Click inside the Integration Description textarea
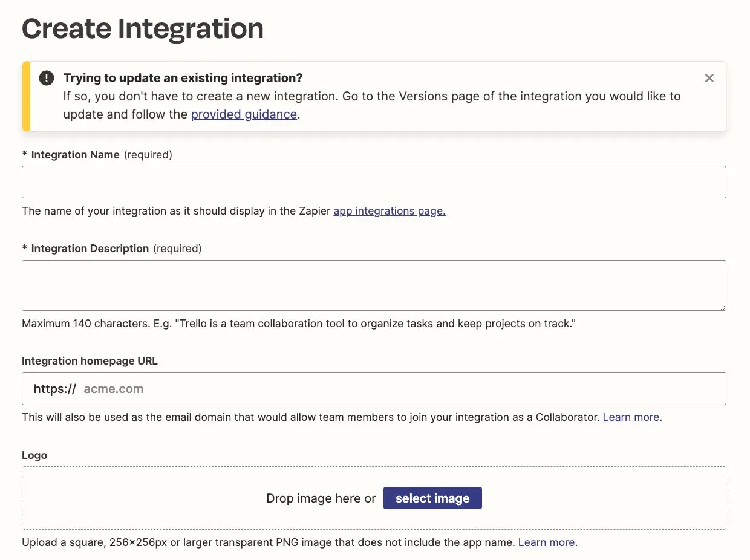750x560 pixels. click(374, 285)
